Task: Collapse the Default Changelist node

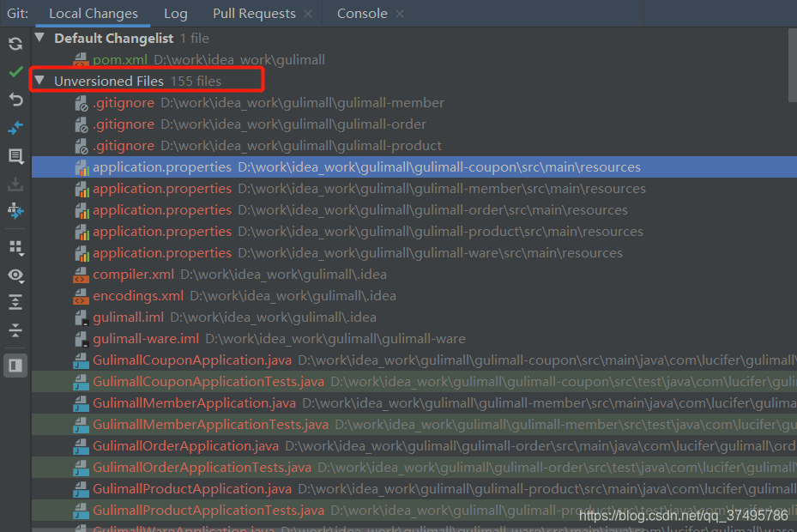Action: click(x=39, y=38)
